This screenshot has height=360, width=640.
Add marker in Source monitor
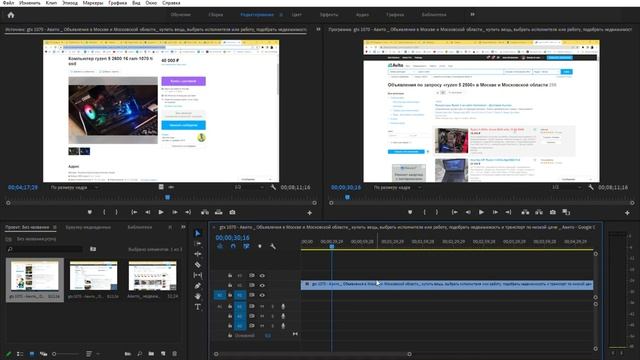point(90,212)
